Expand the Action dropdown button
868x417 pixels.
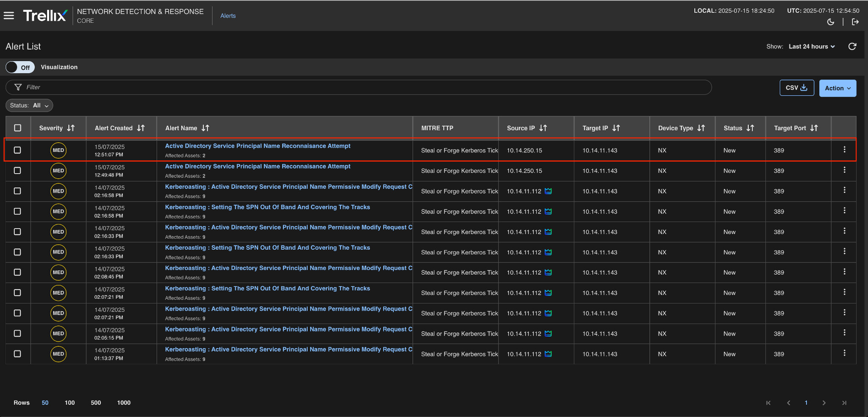(x=837, y=88)
